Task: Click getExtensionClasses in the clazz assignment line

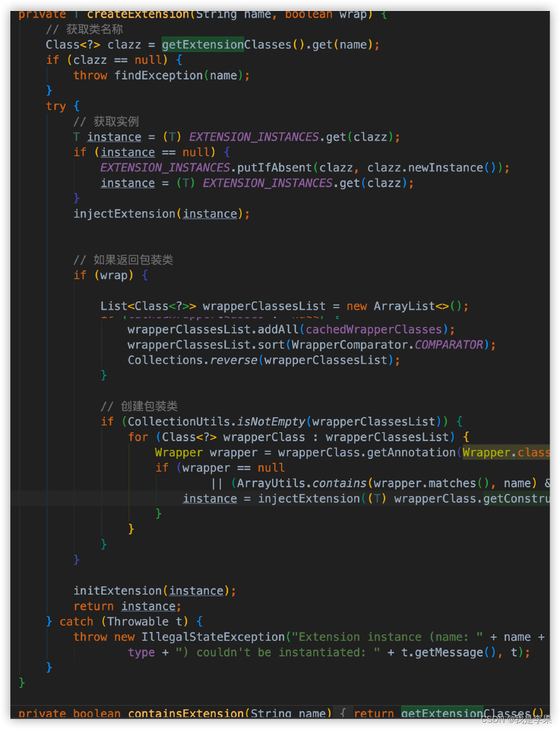Action: pos(227,45)
